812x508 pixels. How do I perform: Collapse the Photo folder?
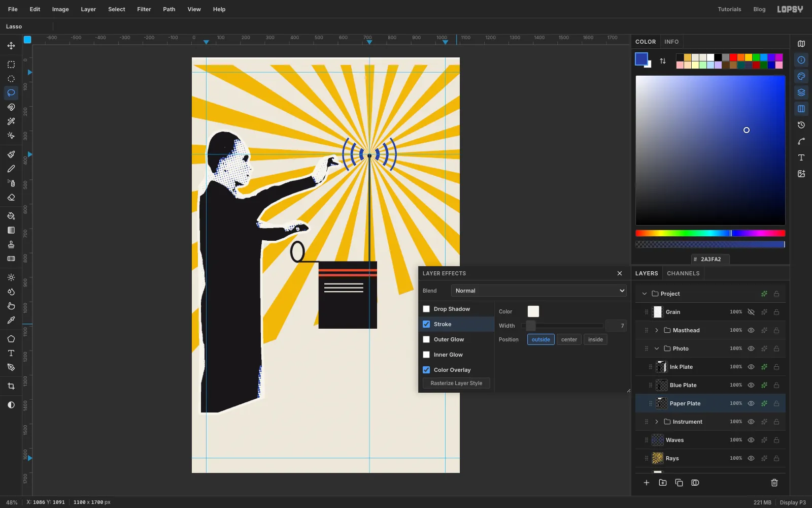click(x=657, y=348)
